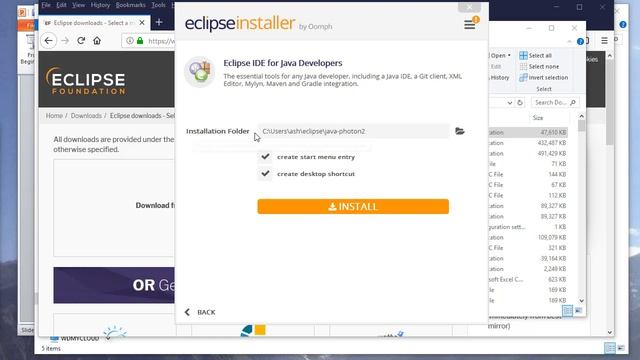The image size is (640, 360).
Task: Click the page scrollbar down arrow in Firefox
Action: (x=610, y=333)
